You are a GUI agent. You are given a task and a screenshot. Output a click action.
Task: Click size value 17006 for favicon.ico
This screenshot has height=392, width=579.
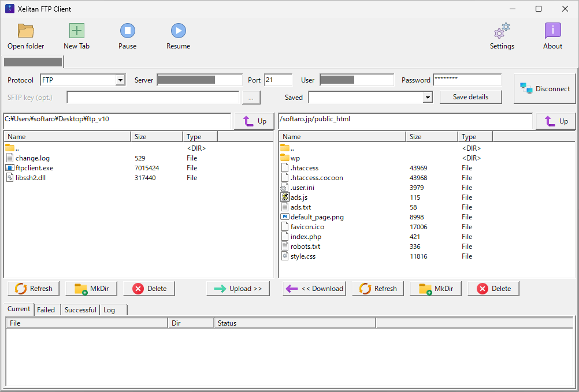tap(418, 227)
